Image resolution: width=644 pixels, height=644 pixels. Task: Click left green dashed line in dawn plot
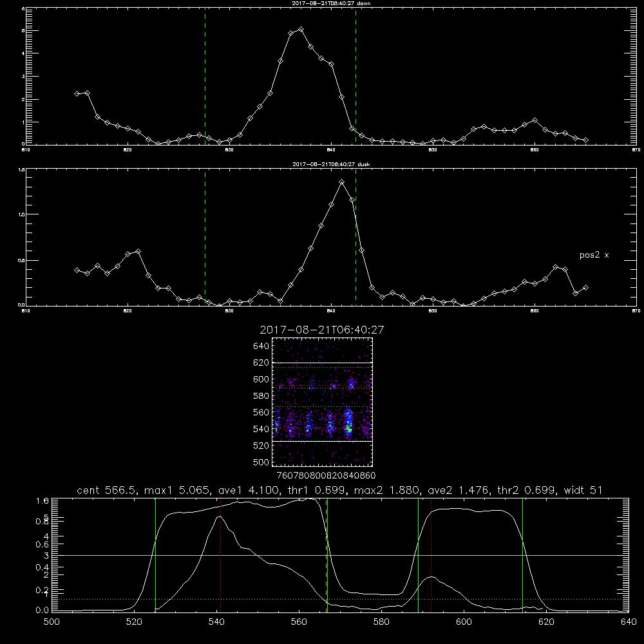[205, 76]
